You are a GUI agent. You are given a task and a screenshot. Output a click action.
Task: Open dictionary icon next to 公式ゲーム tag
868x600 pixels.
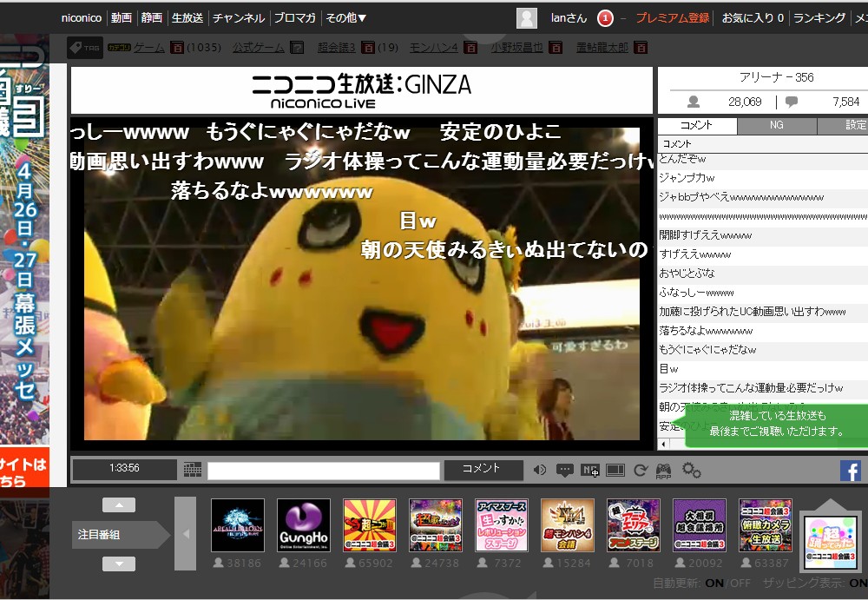[297, 48]
